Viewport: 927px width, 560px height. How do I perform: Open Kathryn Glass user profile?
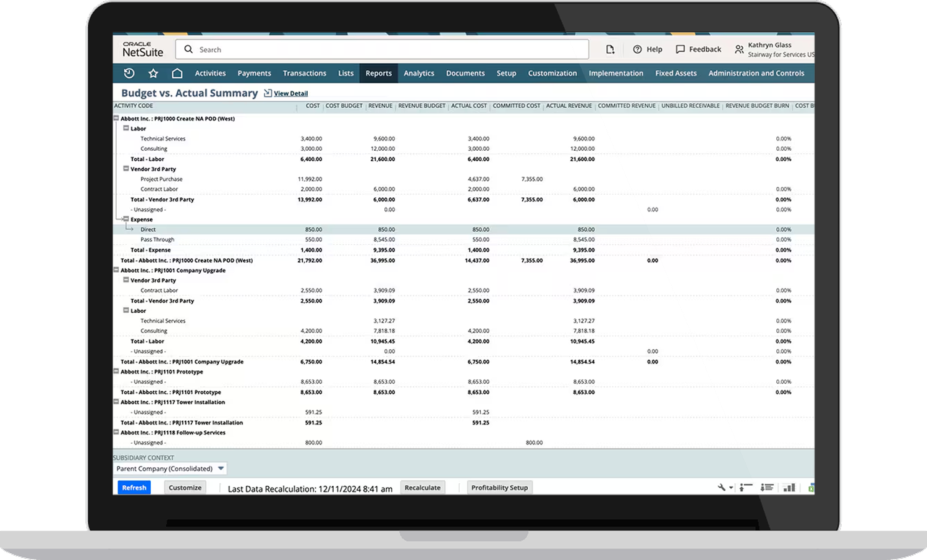click(769, 49)
